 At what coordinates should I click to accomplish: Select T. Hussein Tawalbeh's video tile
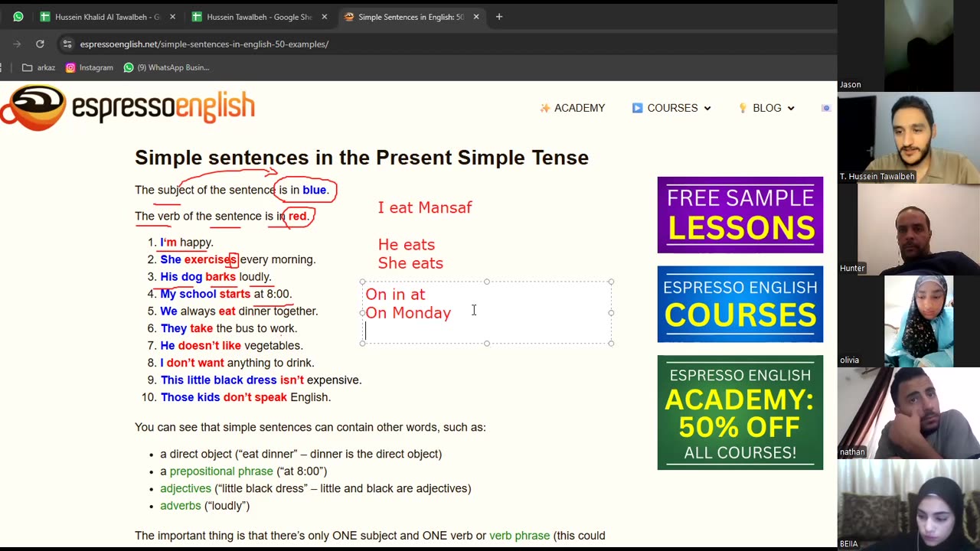[x=909, y=138]
